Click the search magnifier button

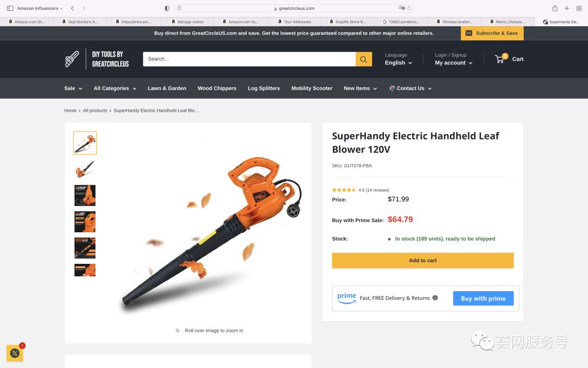(364, 59)
